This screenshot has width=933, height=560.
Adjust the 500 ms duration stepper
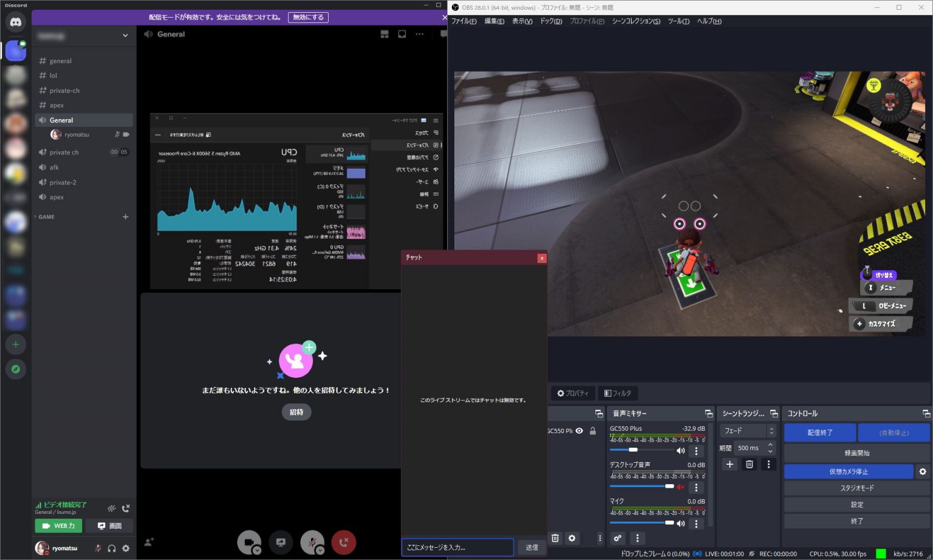(770, 448)
